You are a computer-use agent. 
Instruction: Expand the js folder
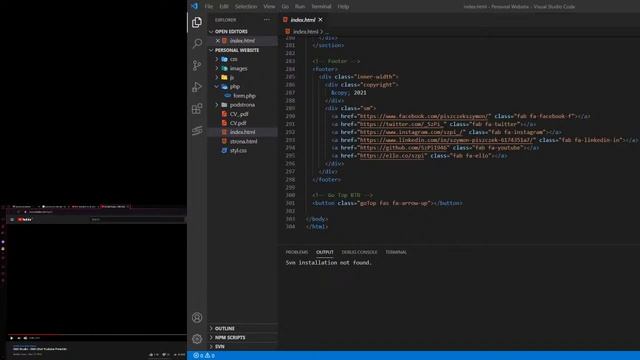217,78
